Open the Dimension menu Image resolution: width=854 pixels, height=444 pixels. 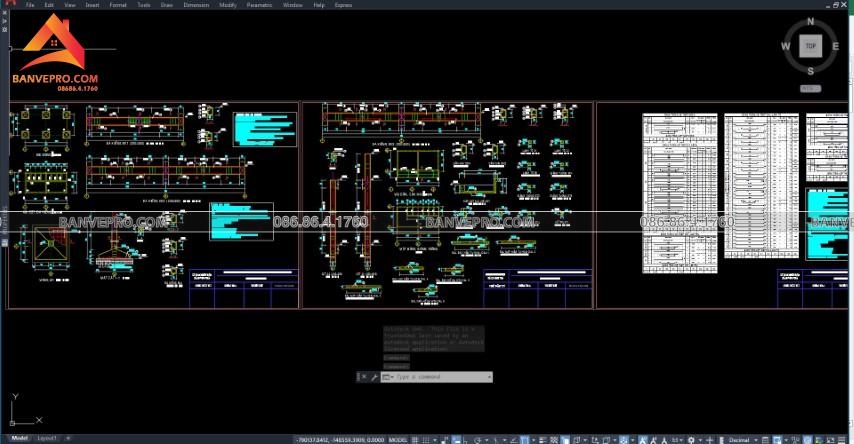pos(196,5)
